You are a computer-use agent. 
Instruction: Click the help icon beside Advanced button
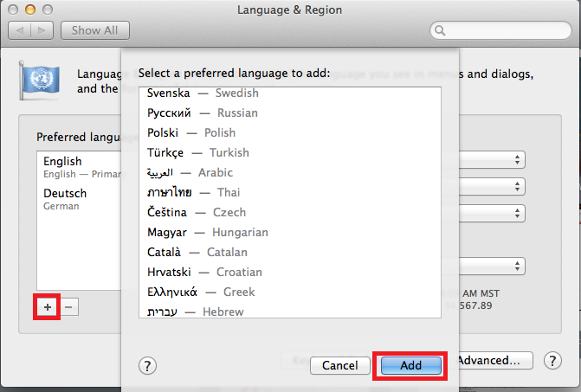tap(553, 360)
